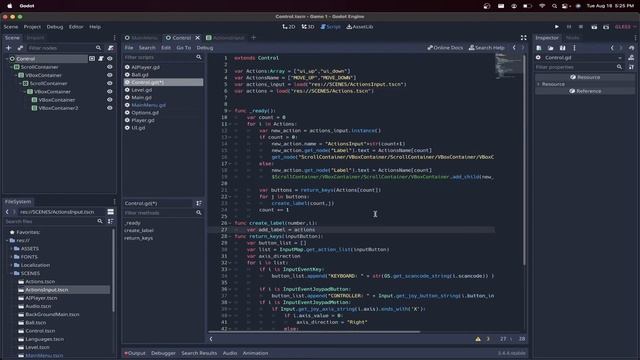640x360 pixels.
Task: Open the Inspector object history icon
Action: (631, 48)
